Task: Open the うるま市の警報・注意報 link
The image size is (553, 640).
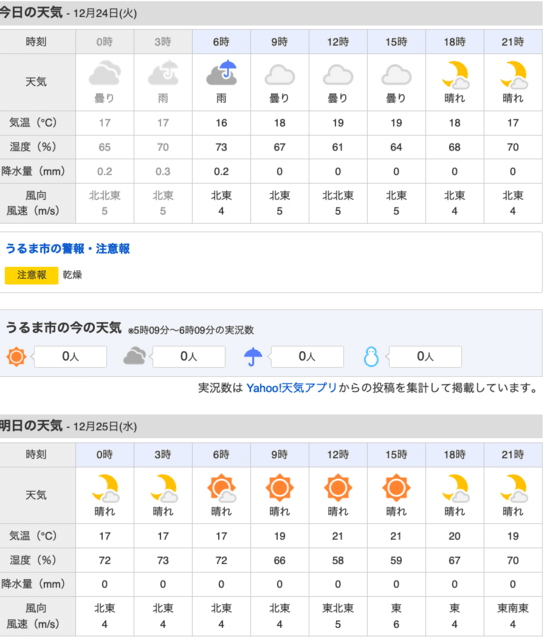Action: 67,249
